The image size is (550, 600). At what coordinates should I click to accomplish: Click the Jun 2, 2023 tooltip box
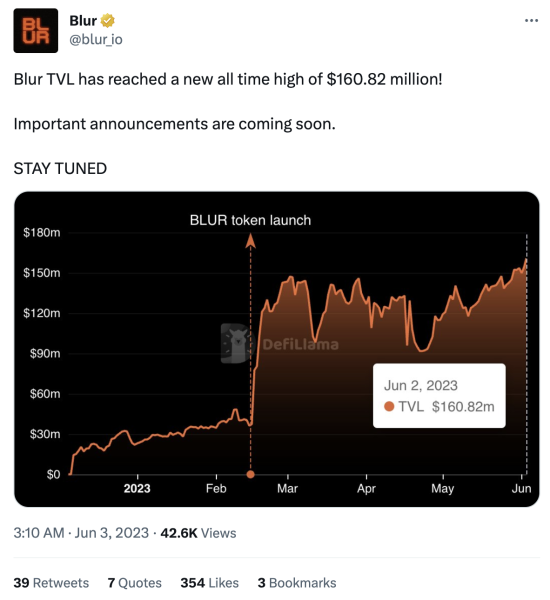(439, 396)
